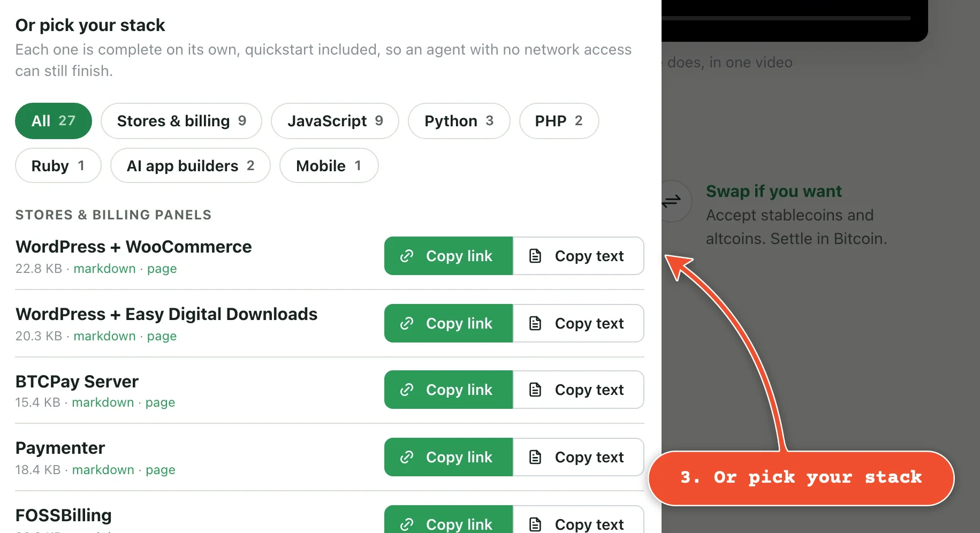Filter by PHP stack

(x=559, y=121)
